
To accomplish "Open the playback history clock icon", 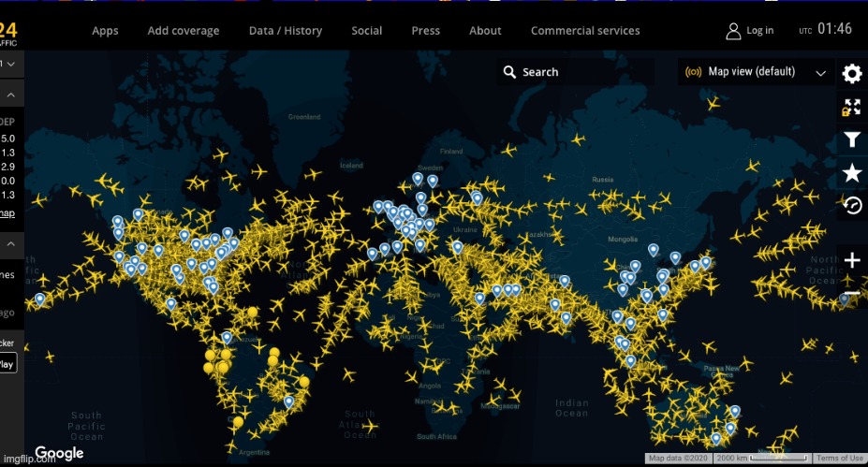I will [852, 205].
